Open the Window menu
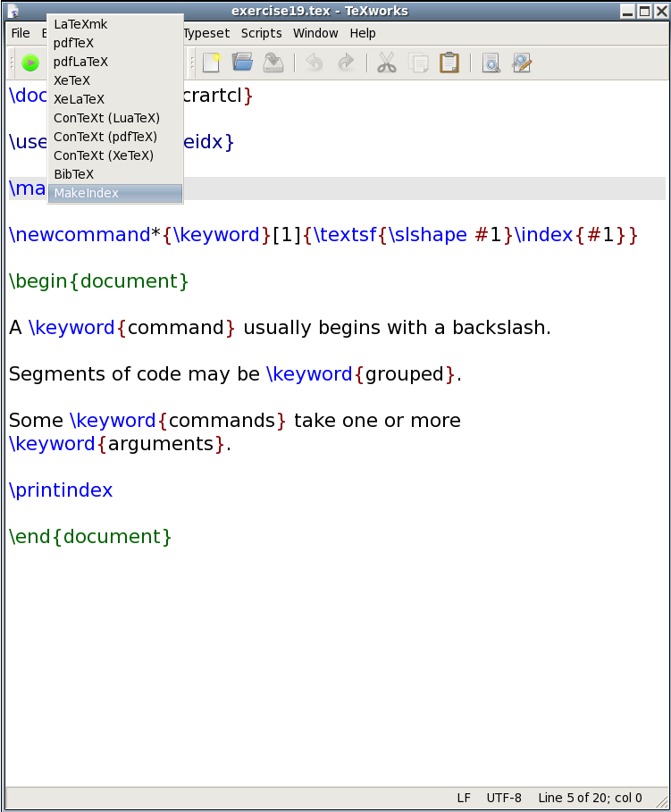 pos(315,33)
